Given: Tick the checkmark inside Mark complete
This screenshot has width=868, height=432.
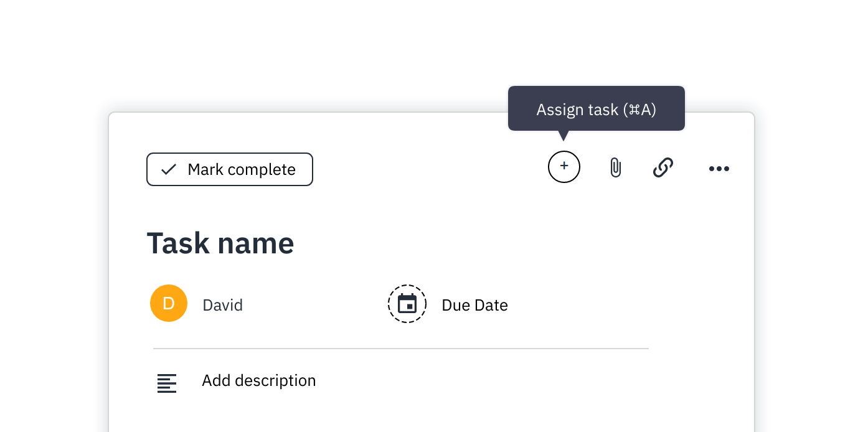Looking at the screenshot, I should [x=169, y=170].
